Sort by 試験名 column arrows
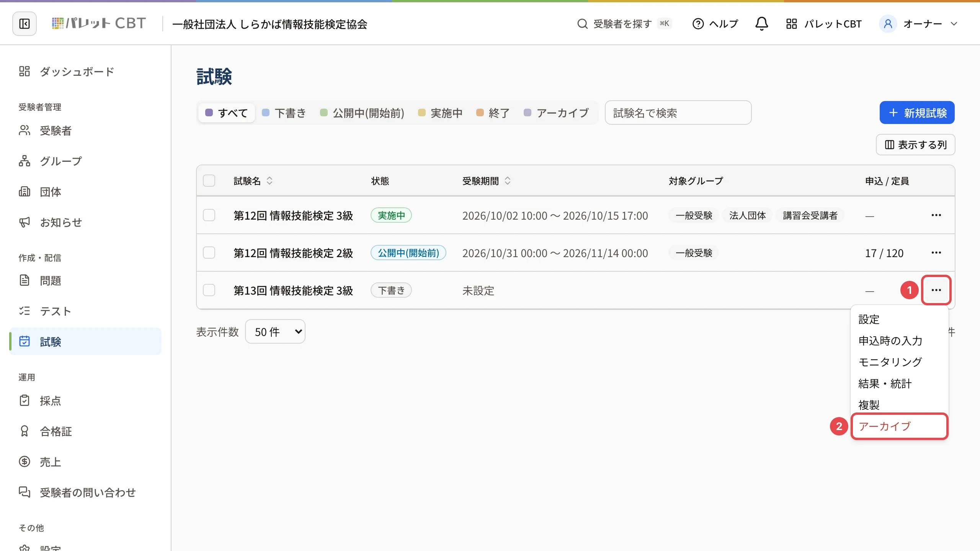The width and height of the screenshot is (980, 551). click(x=269, y=181)
